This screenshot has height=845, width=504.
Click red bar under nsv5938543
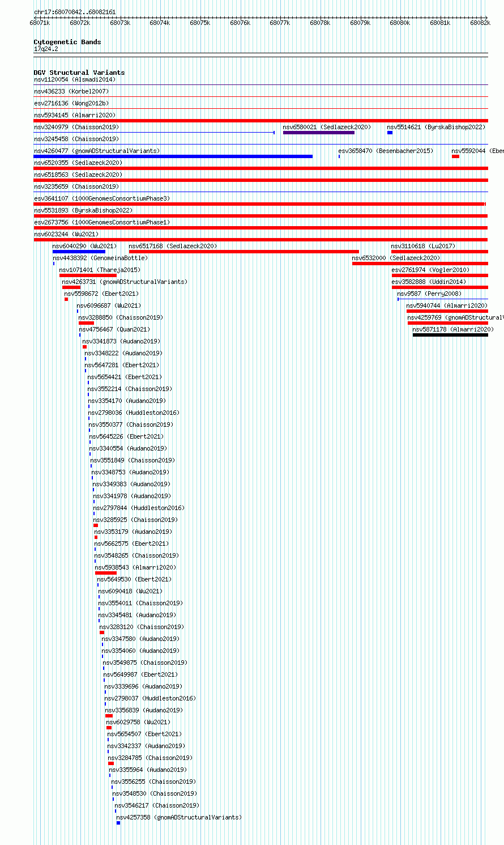(x=106, y=573)
